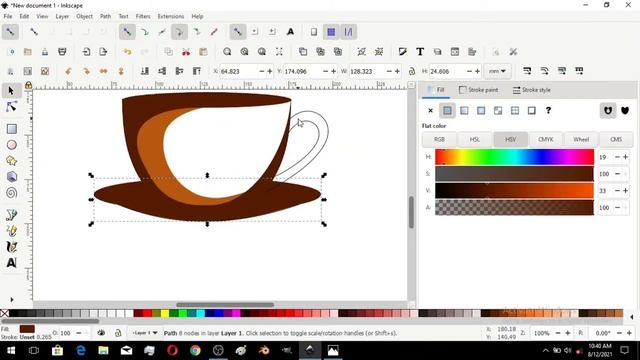Select the Selector arrow tool
This screenshot has width=640, height=360.
(x=11, y=91)
